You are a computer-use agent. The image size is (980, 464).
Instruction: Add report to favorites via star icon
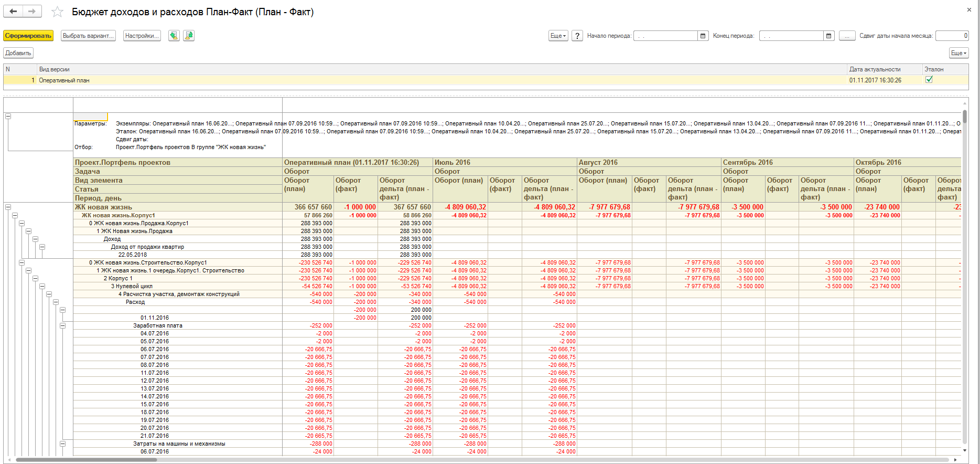(57, 12)
